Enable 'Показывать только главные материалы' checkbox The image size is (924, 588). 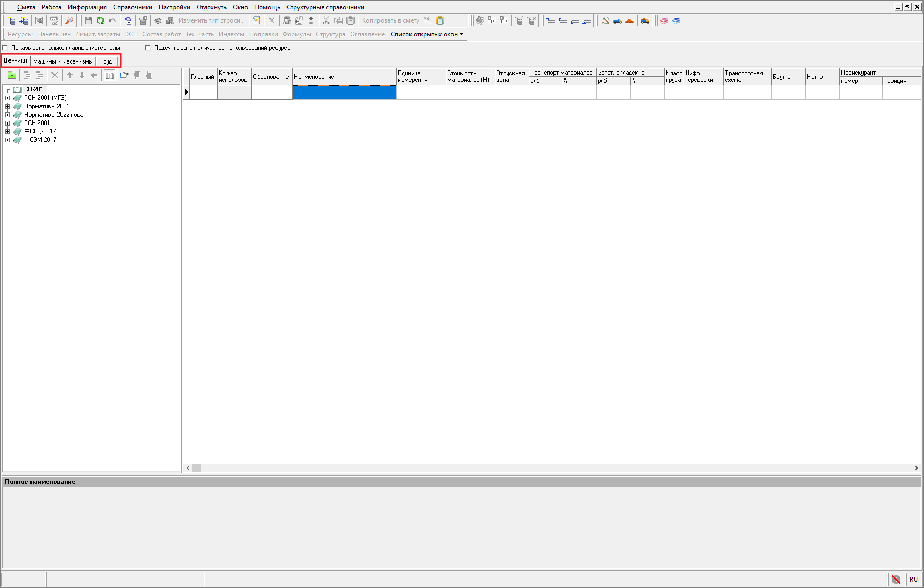point(6,48)
